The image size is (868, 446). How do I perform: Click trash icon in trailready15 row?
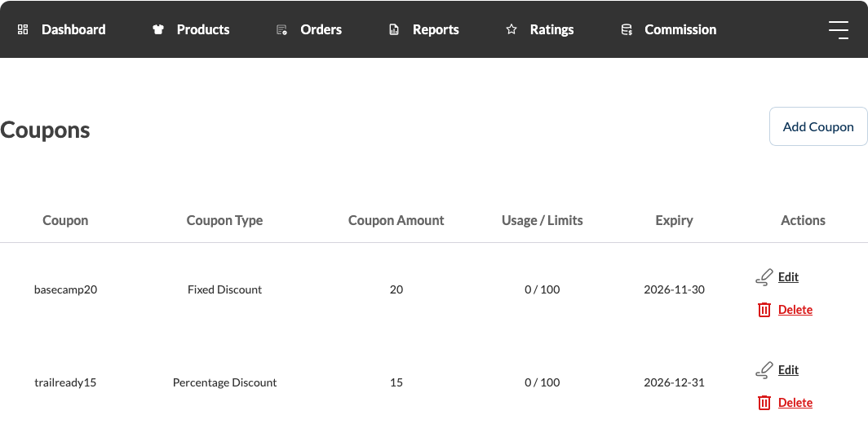[x=764, y=403]
